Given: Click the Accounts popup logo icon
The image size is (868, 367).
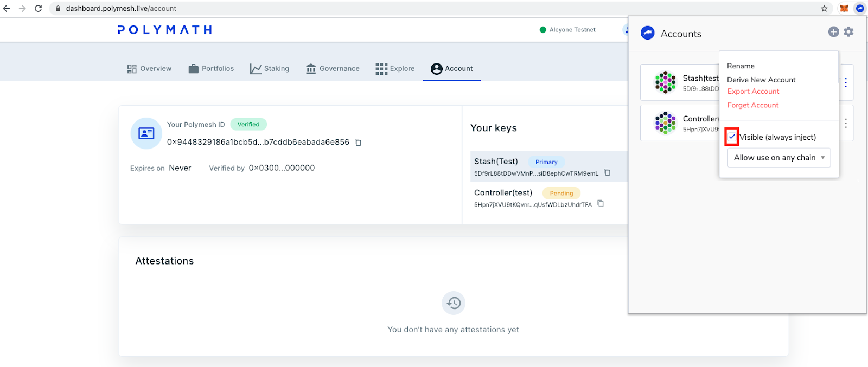Looking at the screenshot, I should coord(648,33).
